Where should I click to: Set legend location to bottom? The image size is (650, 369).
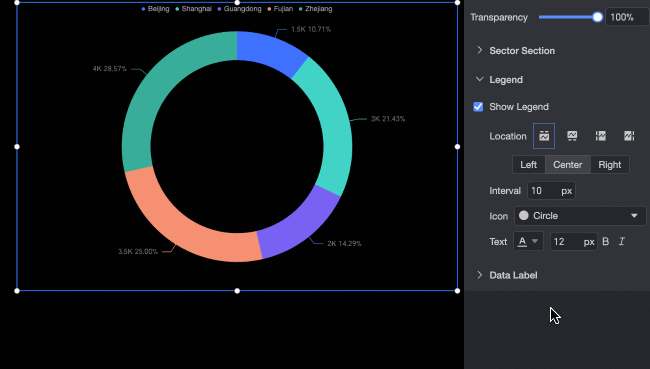[x=572, y=136]
